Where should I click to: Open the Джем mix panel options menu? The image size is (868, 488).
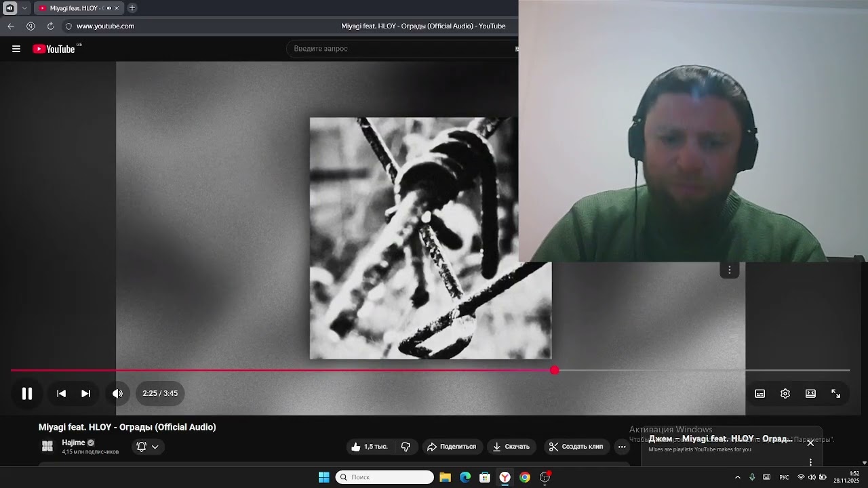pyautogui.click(x=810, y=462)
